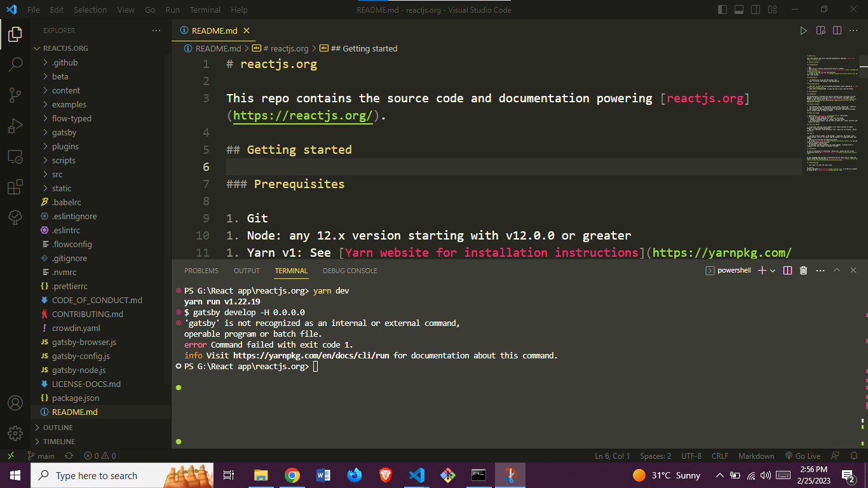Open the Source Control view
Image resolution: width=868 pixels, height=488 pixels.
[x=15, y=95]
